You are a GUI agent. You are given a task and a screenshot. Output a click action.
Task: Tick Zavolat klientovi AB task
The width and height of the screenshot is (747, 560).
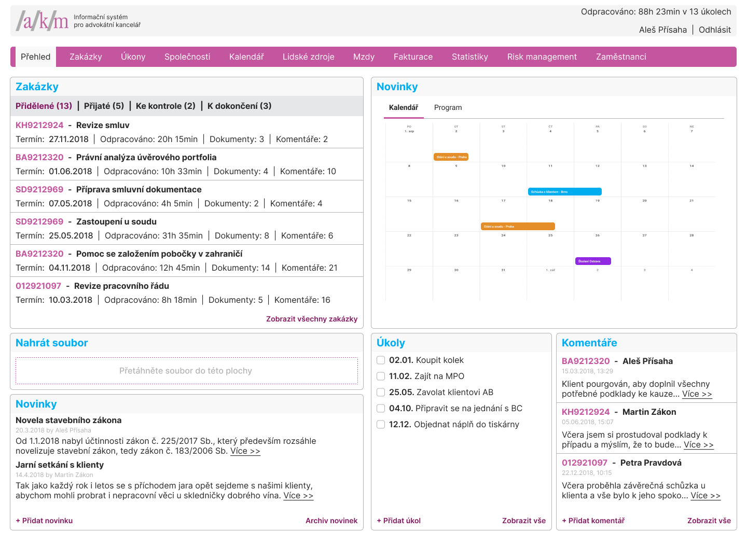click(381, 393)
